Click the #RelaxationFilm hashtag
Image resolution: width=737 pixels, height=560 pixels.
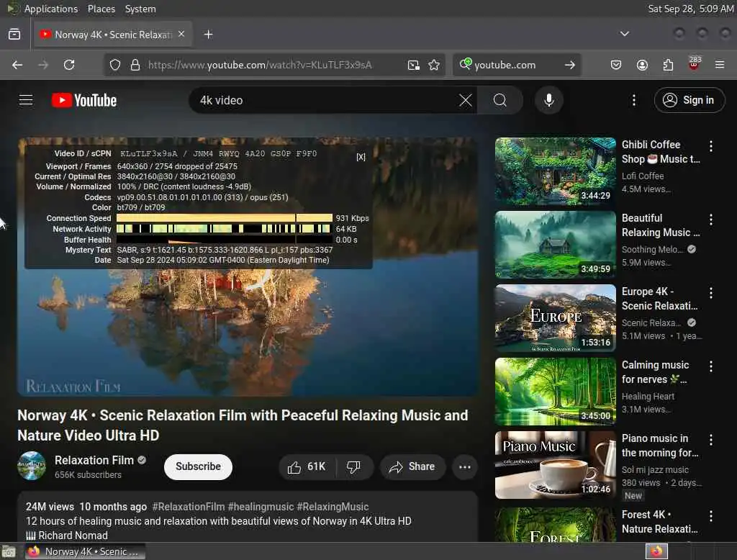189,507
